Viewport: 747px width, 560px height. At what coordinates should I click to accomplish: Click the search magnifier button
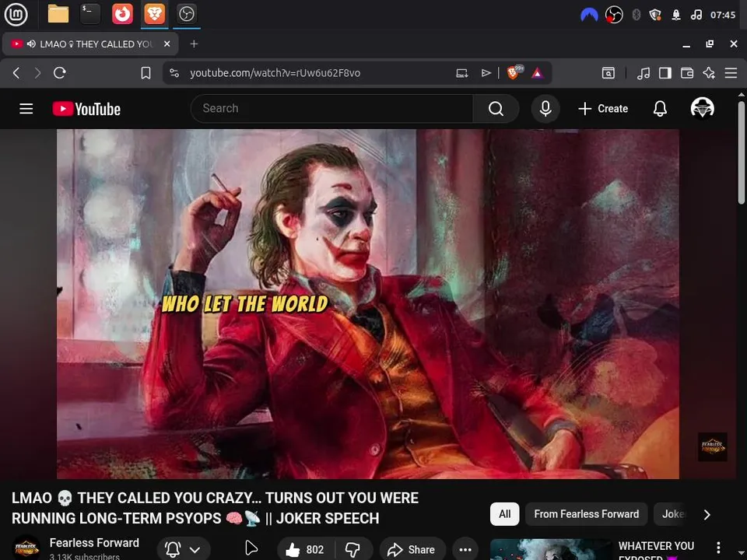(x=496, y=109)
